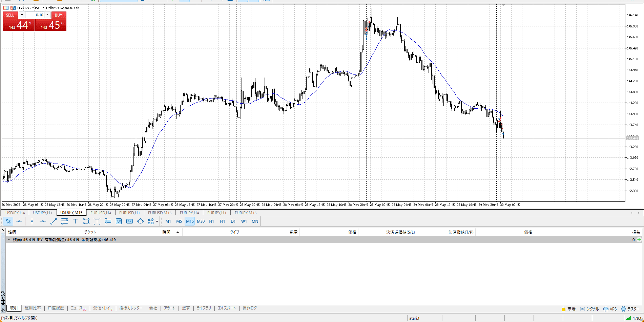Open the Market (市場) bag icon
Viewport: 644px width, 322px height.
(564, 309)
